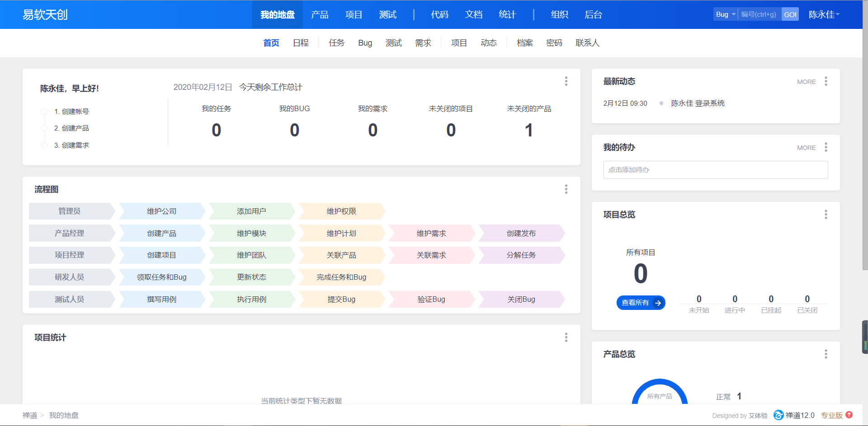This screenshot has width=868, height=426.
Task: Open the welcome panel's three-dot menu
Action: coord(566,81)
